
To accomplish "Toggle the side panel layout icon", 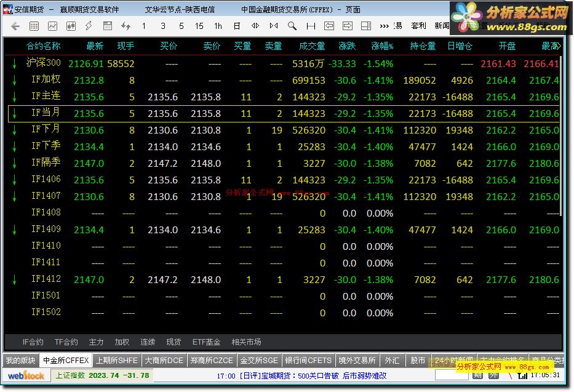I will coord(365,26).
